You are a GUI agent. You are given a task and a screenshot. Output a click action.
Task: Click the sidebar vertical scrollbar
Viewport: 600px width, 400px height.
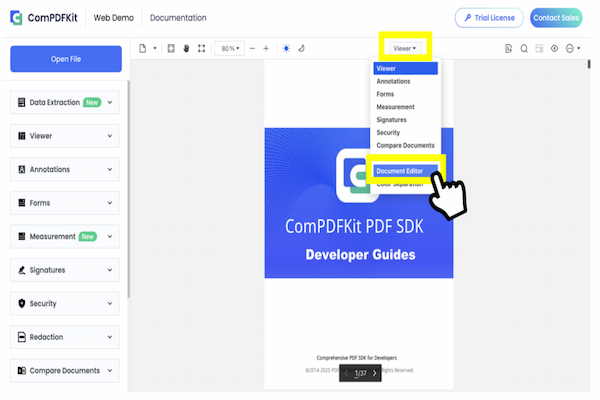point(129,189)
